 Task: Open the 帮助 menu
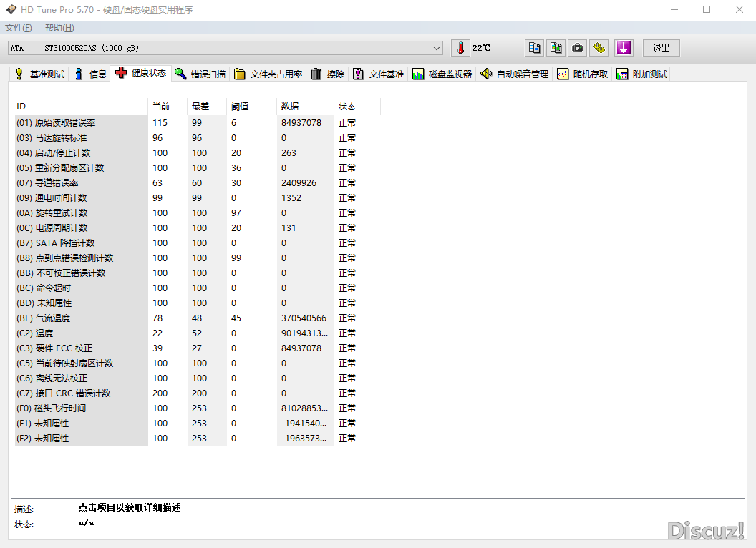[x=59, y=28]
